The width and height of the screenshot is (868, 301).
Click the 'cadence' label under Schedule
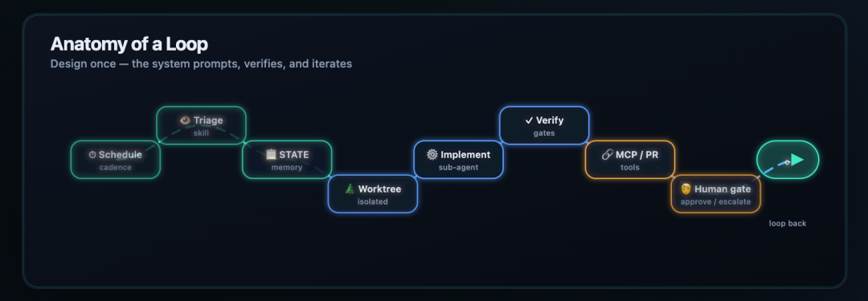click(x=116, y=168)
